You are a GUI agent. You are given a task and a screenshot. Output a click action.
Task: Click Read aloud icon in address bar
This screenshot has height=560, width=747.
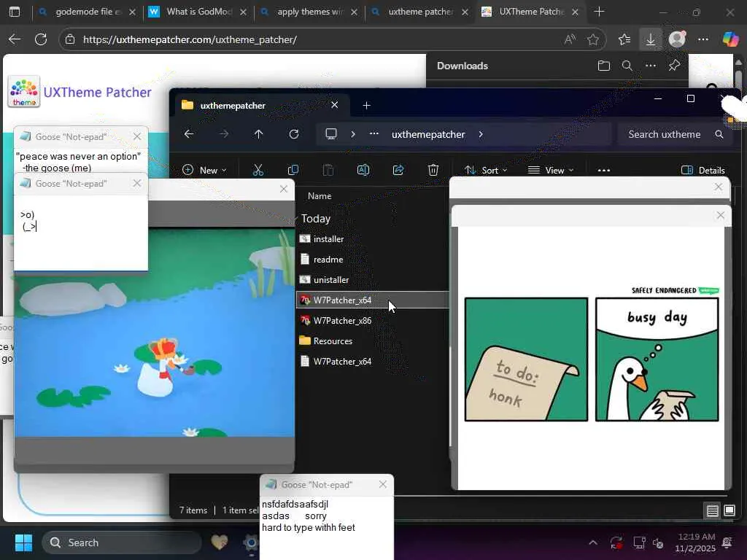(570, 39)
